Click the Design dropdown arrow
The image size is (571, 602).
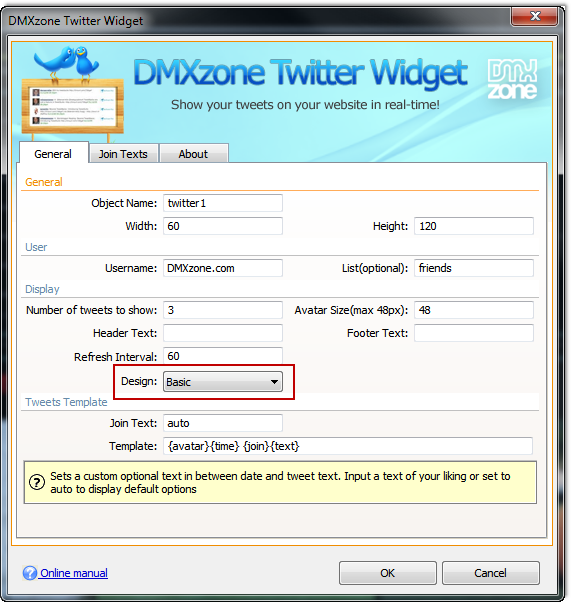tap(274, 382)
